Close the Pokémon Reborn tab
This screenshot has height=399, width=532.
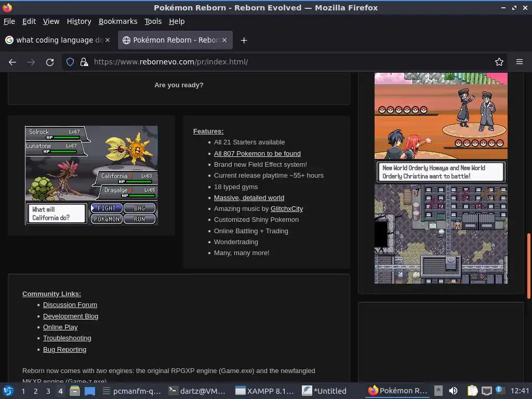click(224, 40)
